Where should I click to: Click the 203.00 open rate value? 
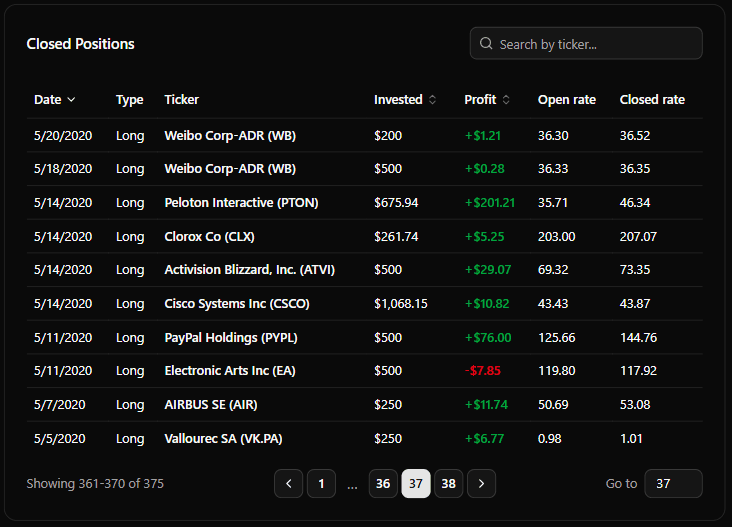tap(556, 237)
